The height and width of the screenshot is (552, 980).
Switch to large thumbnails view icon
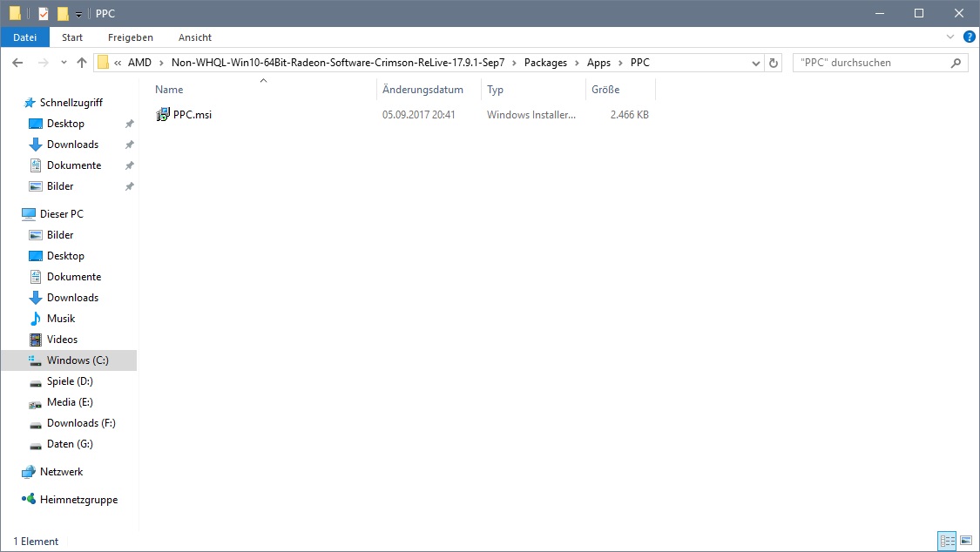(x=966, y=541)
